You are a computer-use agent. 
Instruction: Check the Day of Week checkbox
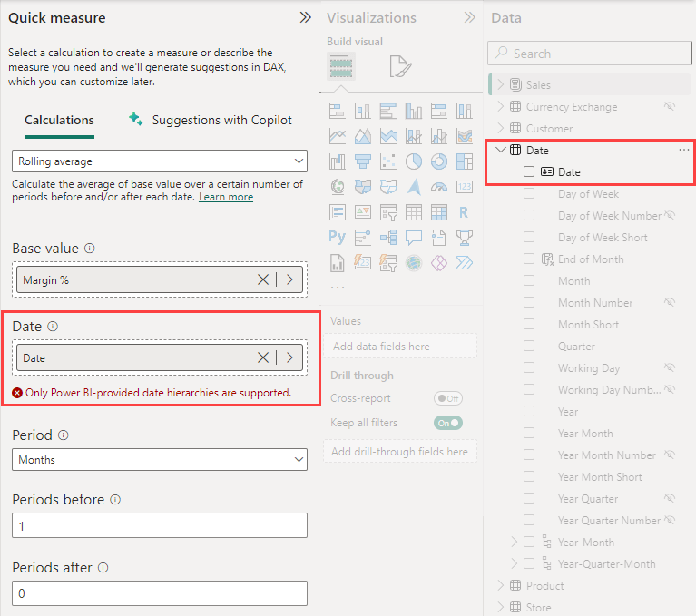[529, 193]
